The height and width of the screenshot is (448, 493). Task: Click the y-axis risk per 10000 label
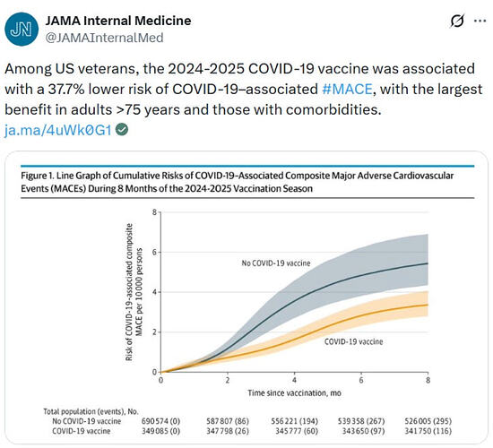coord(134,292)
